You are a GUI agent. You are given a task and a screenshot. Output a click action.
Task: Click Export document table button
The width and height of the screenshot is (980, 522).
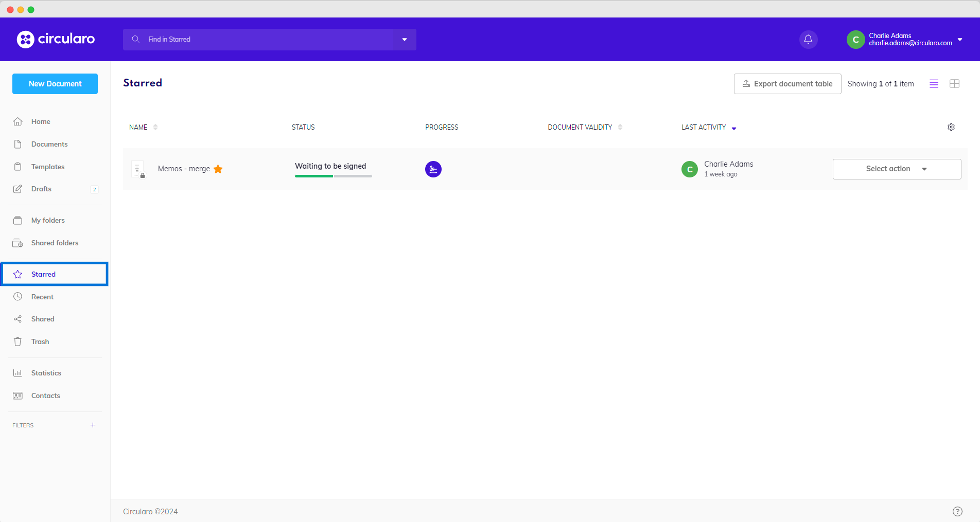787,84
